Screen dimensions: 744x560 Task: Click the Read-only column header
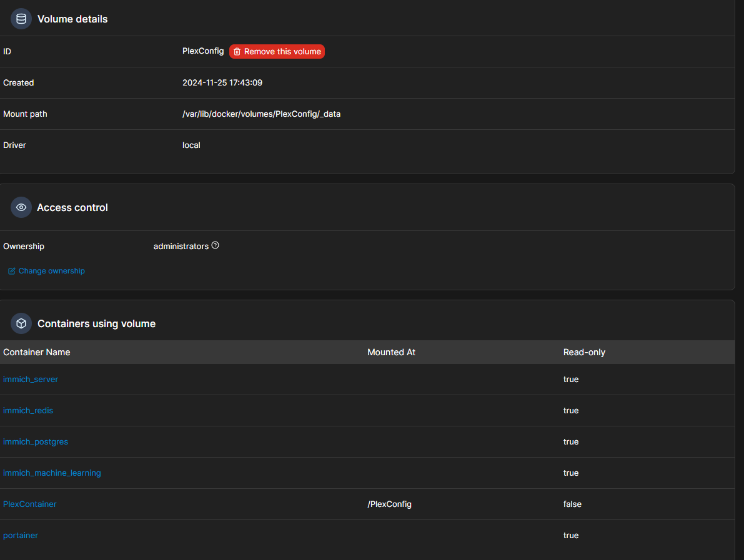point(584,352)
